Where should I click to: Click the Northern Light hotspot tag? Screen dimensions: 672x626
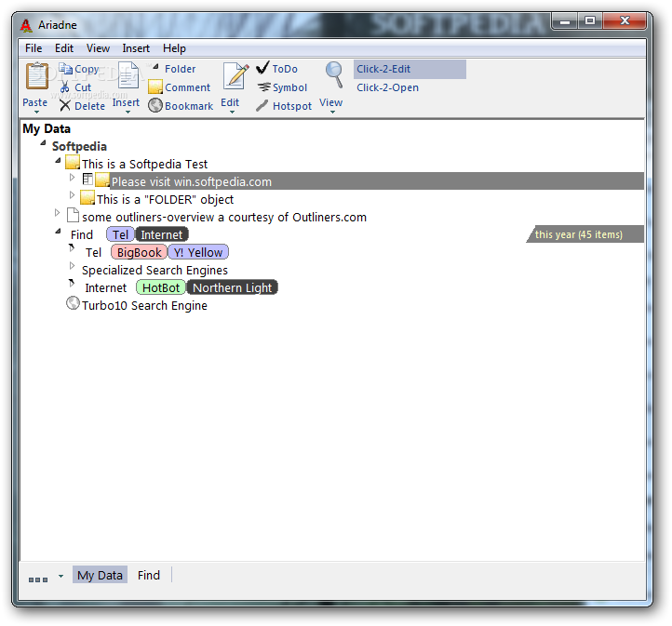tap(233, 287)
